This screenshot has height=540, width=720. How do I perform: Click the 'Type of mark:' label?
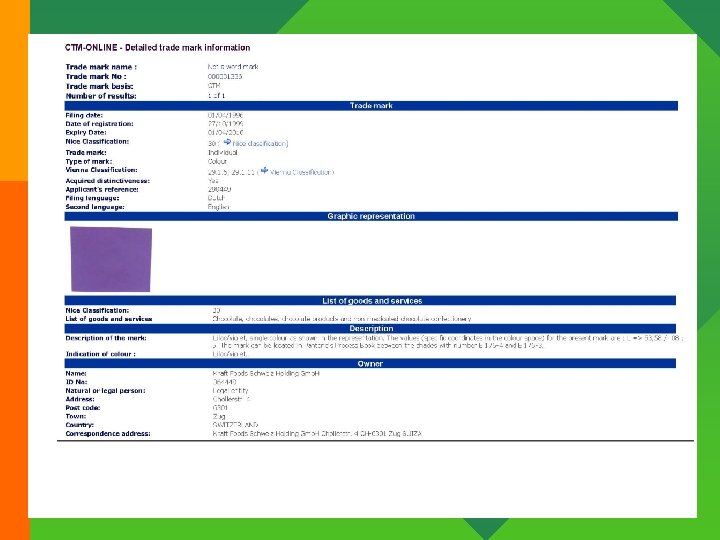[89, 162]
